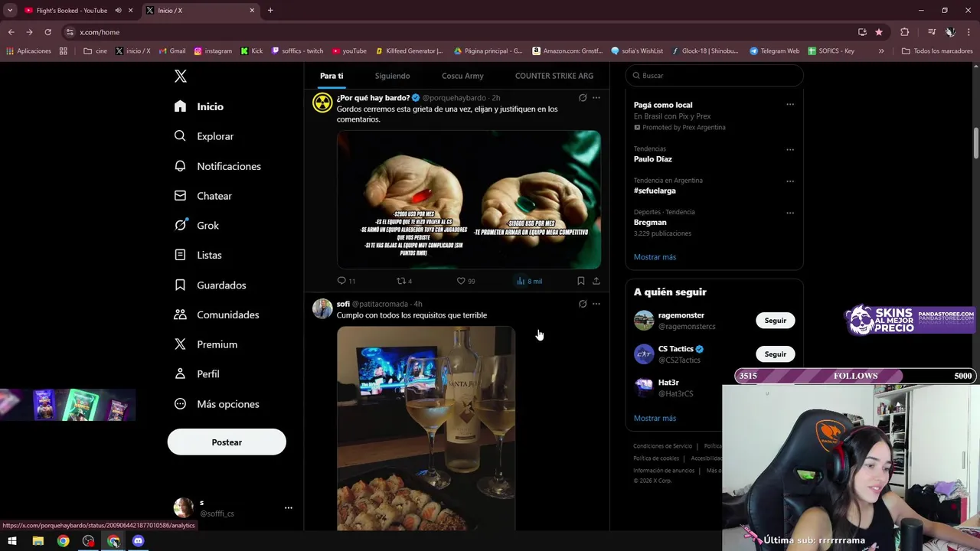This screenshot has height=551, width=980.
Task: Click the Grok icon on the porquehaybardo post
Action: [583, 98]
